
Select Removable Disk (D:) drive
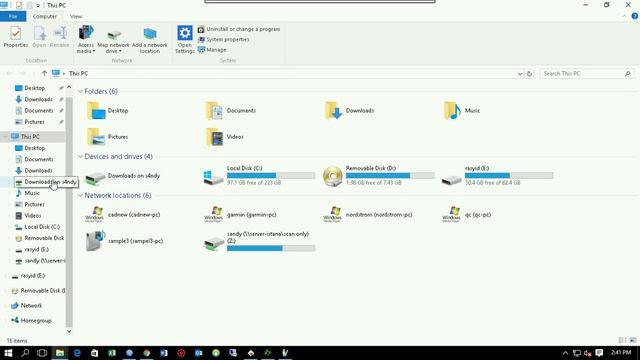coord(378,176)
